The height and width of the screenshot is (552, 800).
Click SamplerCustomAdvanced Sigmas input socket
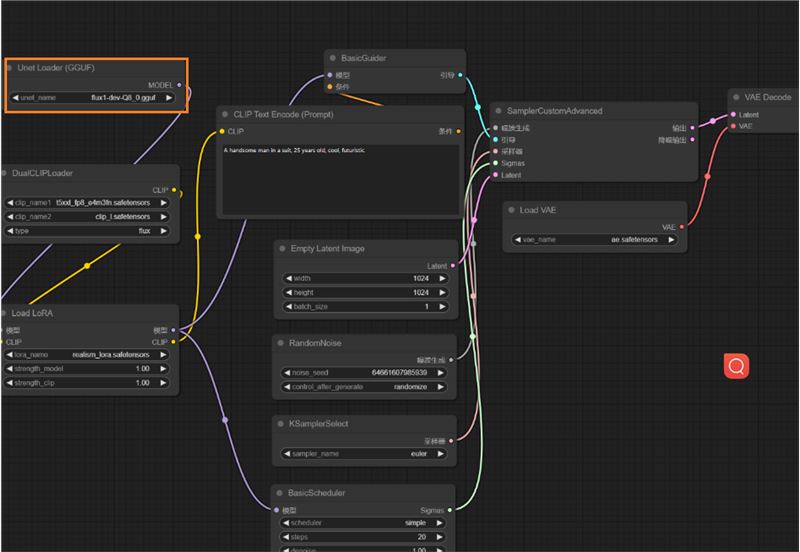[x=495, y=163]
